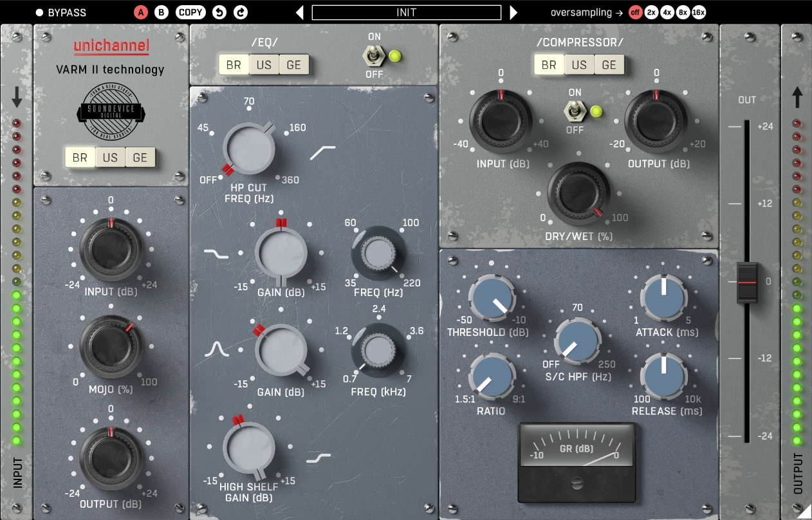The height and width of the screenshot is (520, 812).
Task: Switch compressor section to GE mode
Action: tap(609, 65)
